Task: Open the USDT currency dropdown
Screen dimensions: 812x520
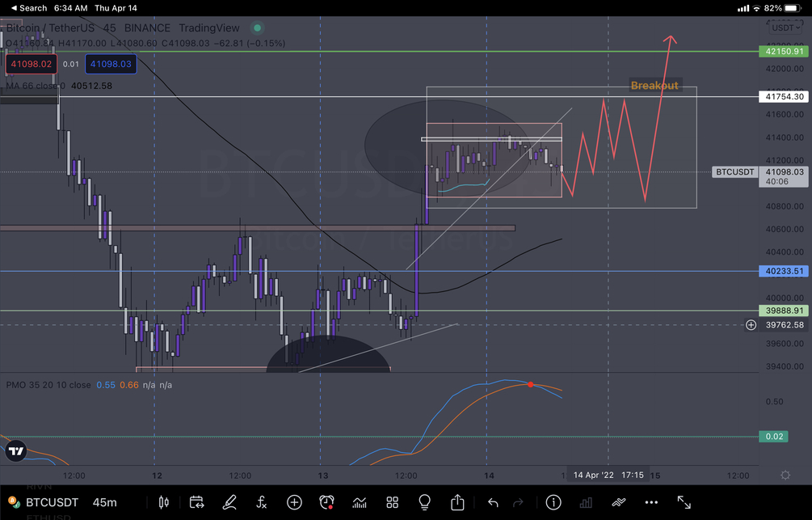Action: (x=785, y=28)
